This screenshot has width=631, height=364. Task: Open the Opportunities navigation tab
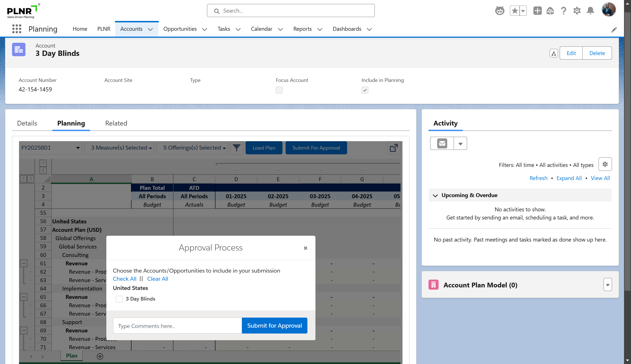click(x=180, y=29)
